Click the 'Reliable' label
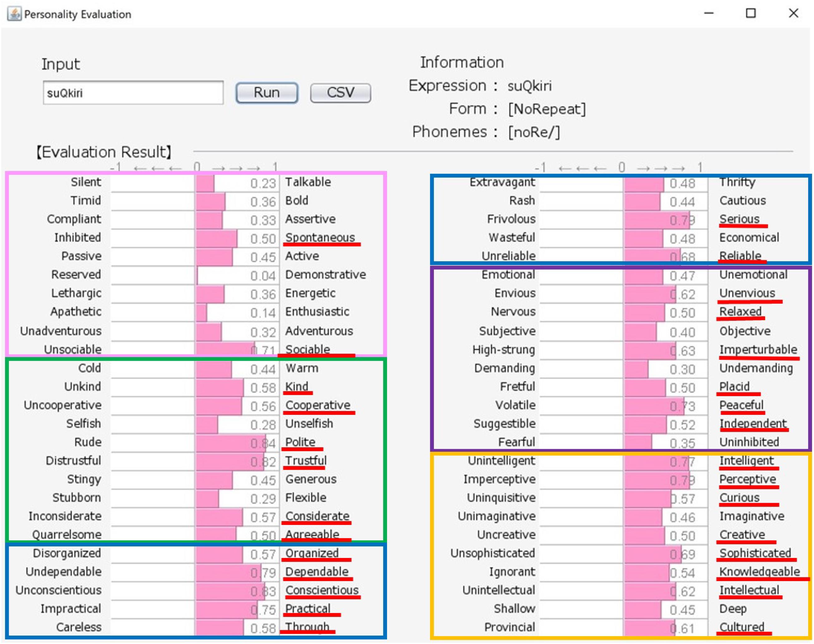 [740, 256]
